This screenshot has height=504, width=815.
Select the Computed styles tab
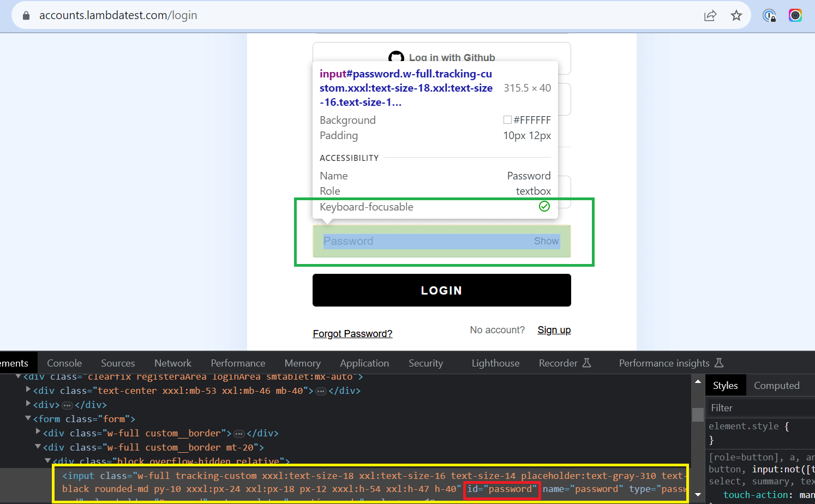point(776,386)
